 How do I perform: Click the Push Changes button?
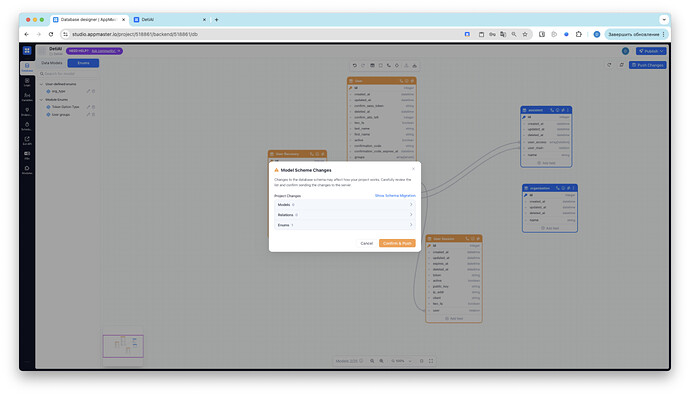[x=647, y=65]
